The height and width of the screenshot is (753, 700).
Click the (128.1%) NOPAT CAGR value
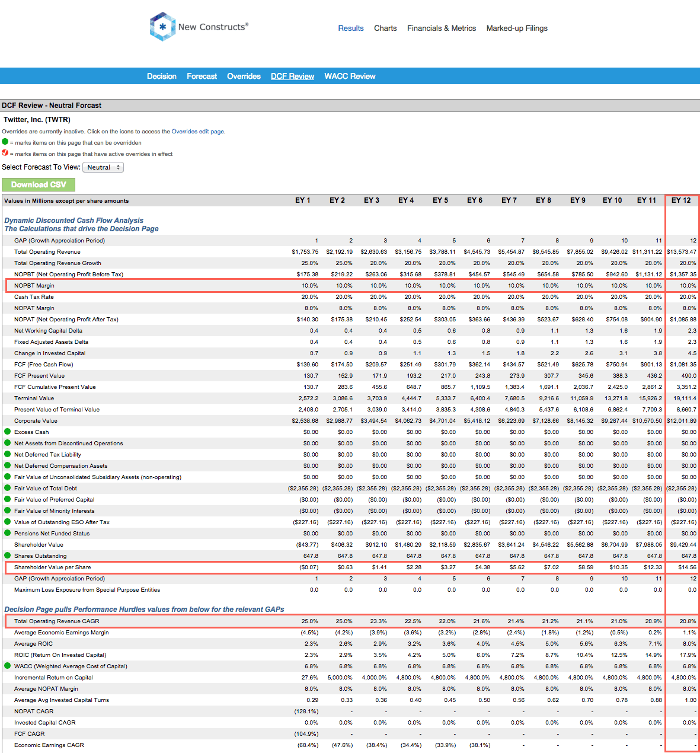tap(306, 711)
